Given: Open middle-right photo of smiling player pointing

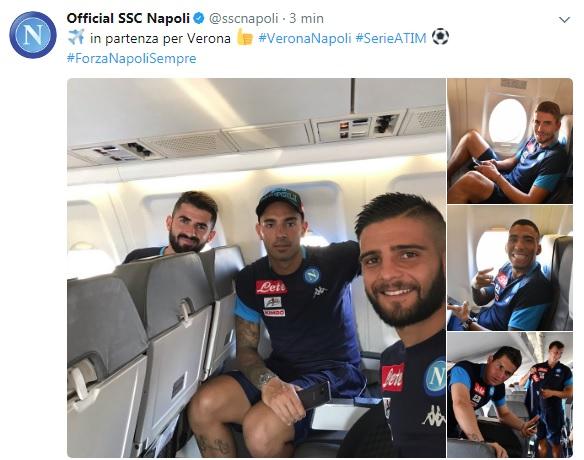Looking at the screenshot, I should click(510, 268).
